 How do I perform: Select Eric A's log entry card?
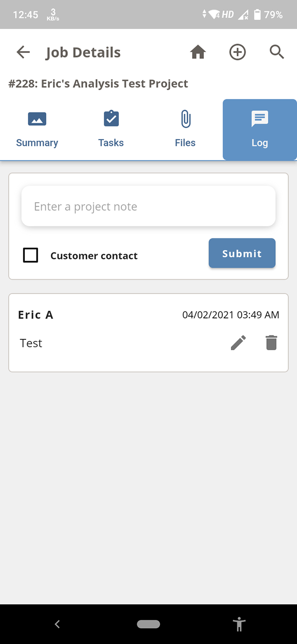pos(148,332)
